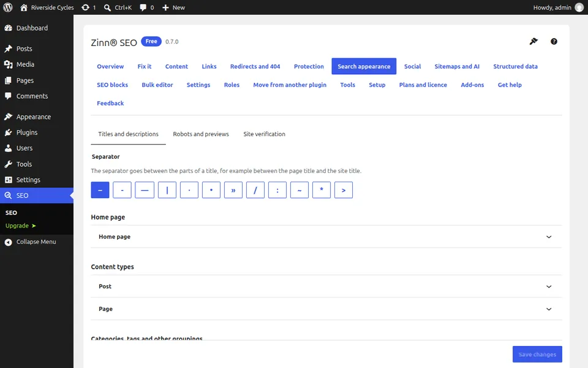The height and width of the screenshot is (368, 588).
Task: Click the WordPress logo in the admin bar
Action: (8, 7)
